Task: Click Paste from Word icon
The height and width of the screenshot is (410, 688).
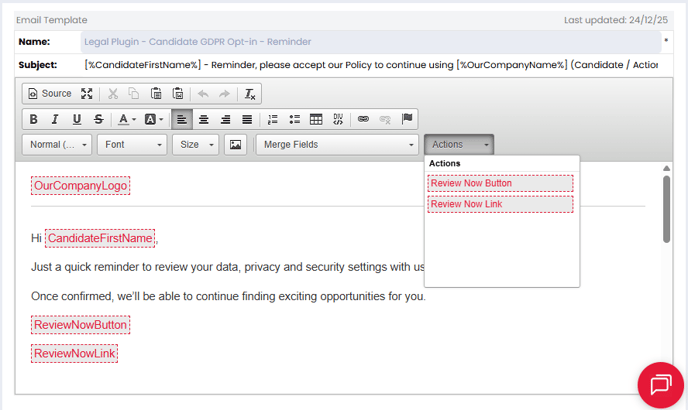Action: point(178,94)
